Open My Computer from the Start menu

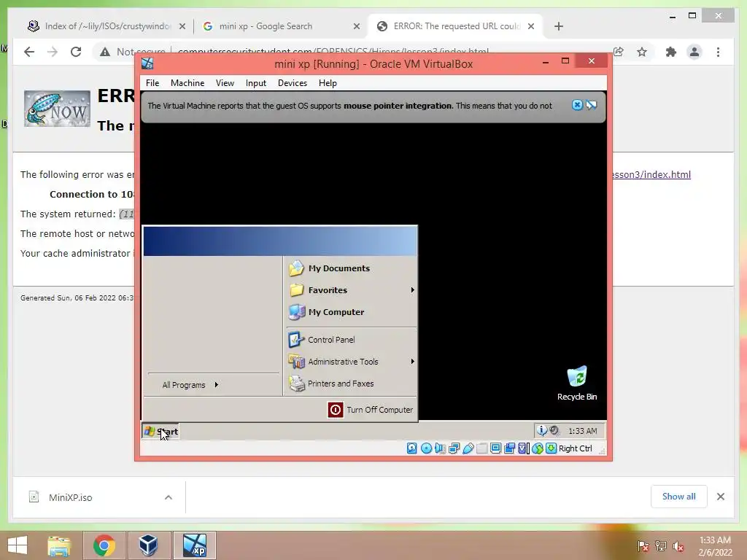click(352, 312)
